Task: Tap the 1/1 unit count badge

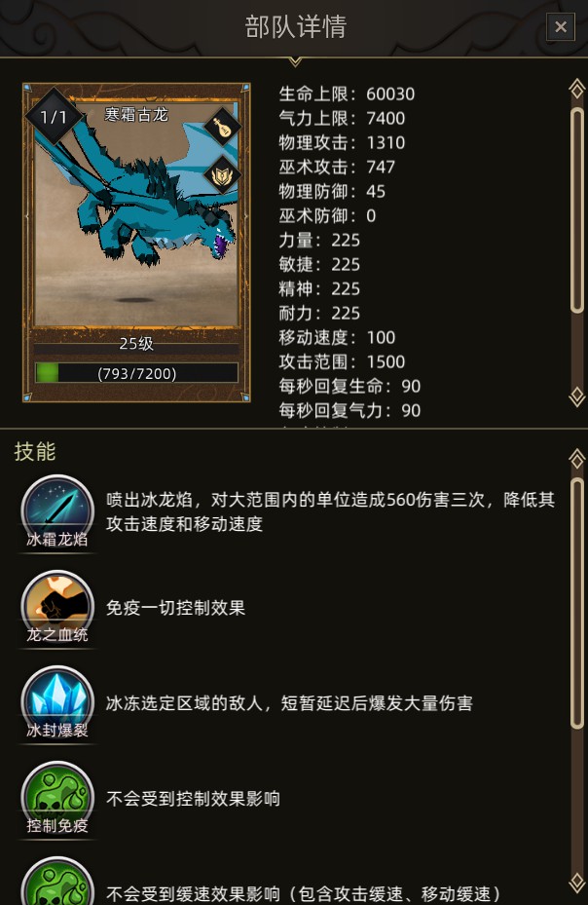Action: tap(54, 117)
